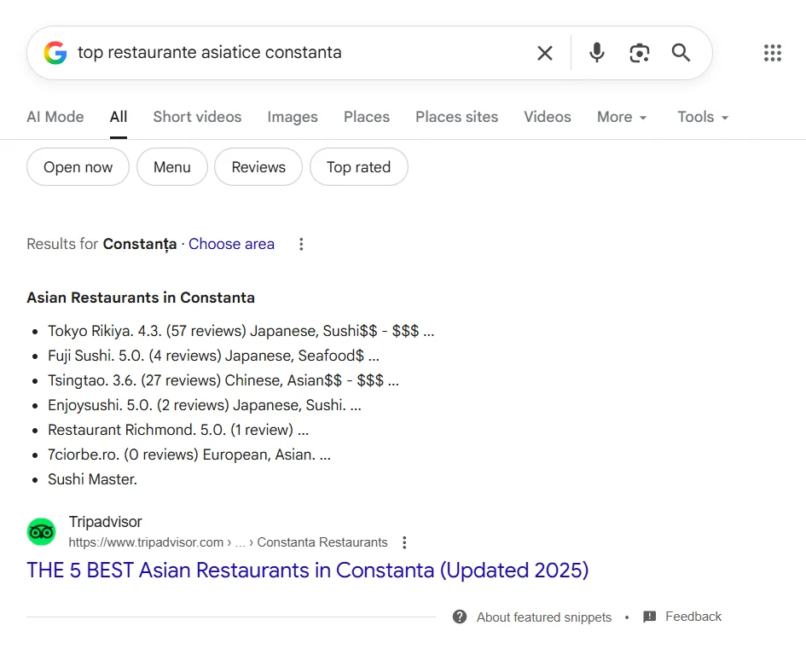Apply the Open now filter
Viewport: 806px width, 672px height.
(78, 167)
